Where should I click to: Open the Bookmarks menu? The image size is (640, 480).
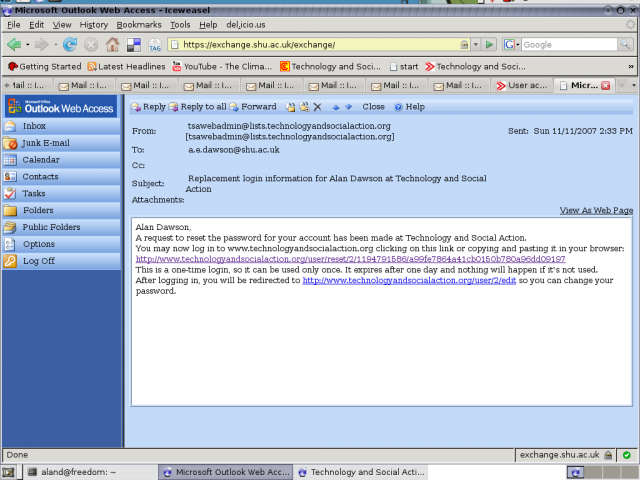(x=138, y=24)
